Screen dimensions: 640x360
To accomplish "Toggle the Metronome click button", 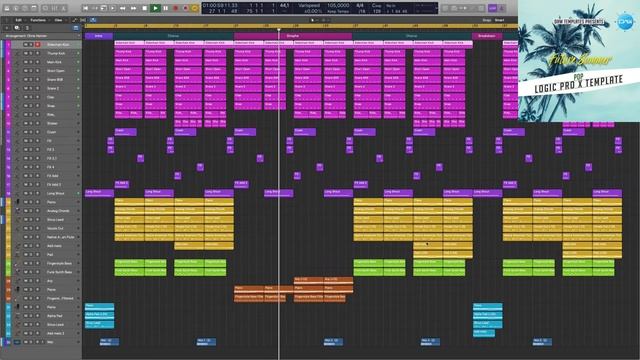I will pyautogui.click(x=502, y=8).
